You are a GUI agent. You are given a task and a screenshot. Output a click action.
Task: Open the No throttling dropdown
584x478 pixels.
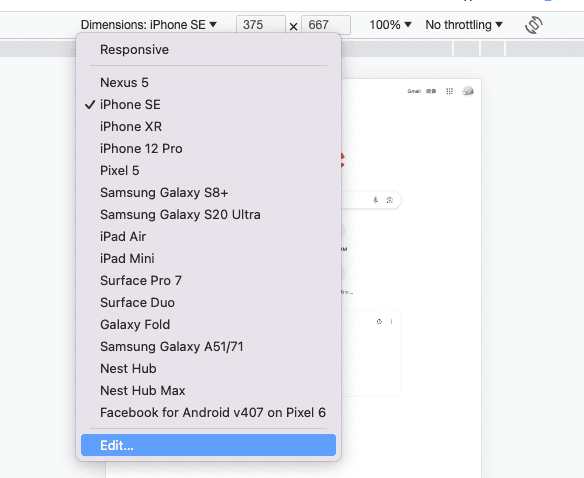464,25
